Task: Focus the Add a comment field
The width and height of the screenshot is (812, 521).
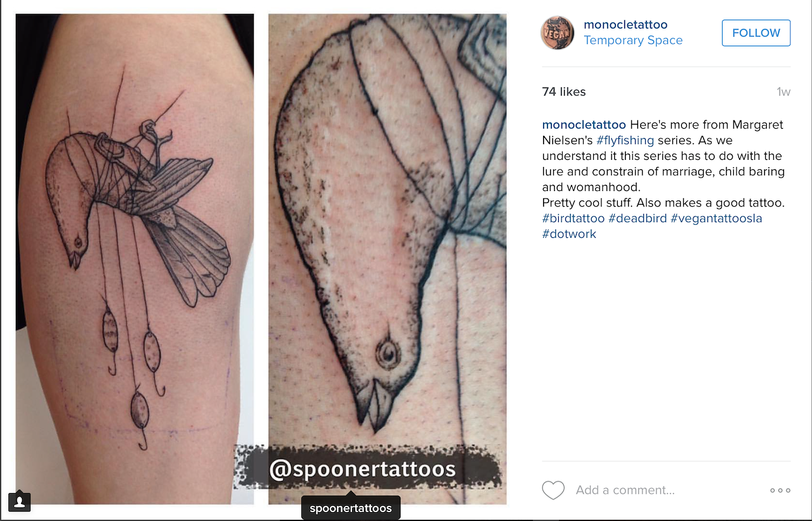Action: pos(666,490)
